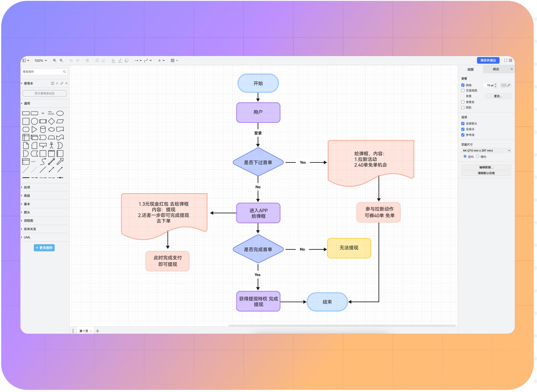The width and height of the screenshot is (537, 392).
Task: Pick the triangle shape from palette
Action: coord(34,129)
